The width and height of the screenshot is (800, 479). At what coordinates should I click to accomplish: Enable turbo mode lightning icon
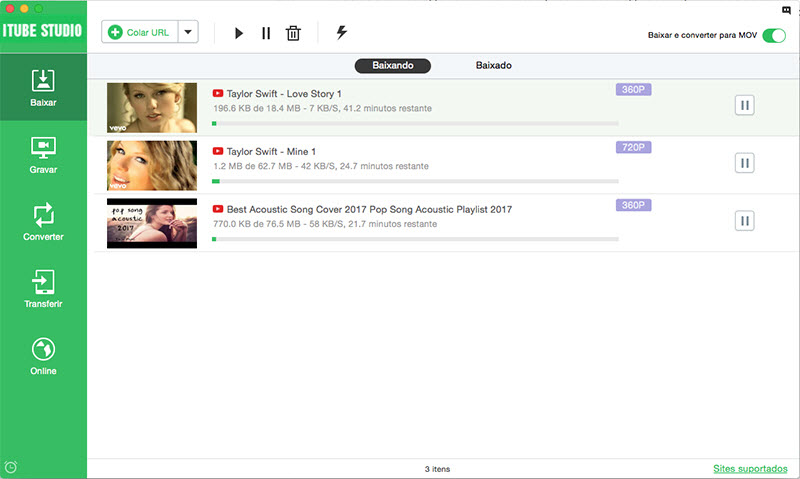(x=341, y=32)
